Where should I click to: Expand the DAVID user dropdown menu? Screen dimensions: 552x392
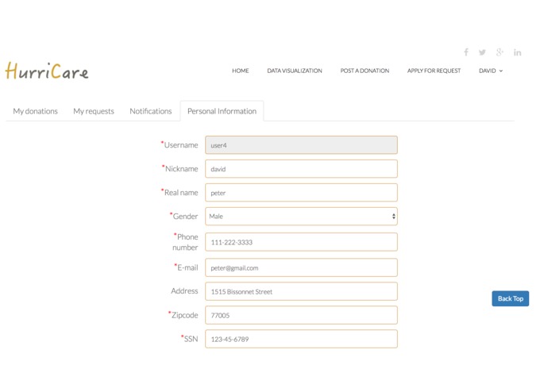pos(491,71)
